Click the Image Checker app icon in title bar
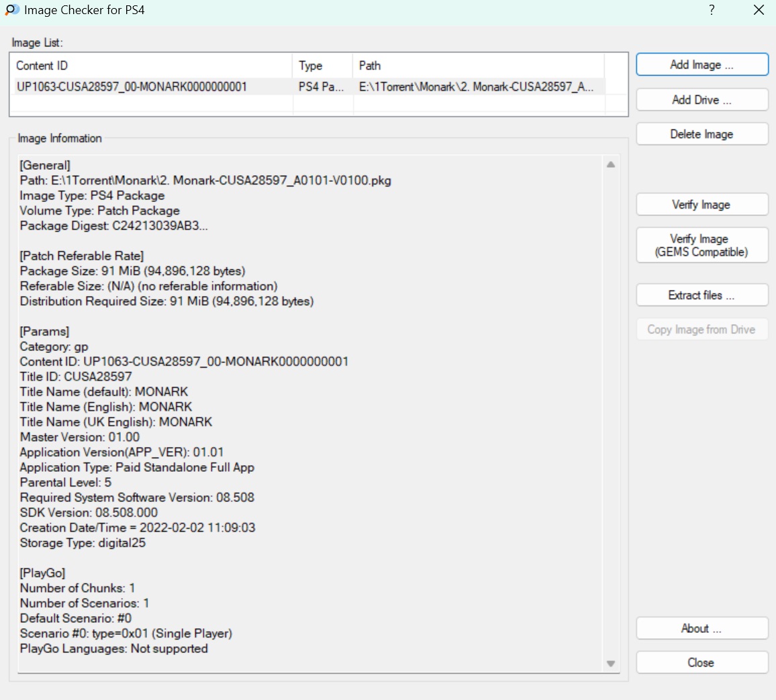 pyautogui.click(x=12, y=10)
